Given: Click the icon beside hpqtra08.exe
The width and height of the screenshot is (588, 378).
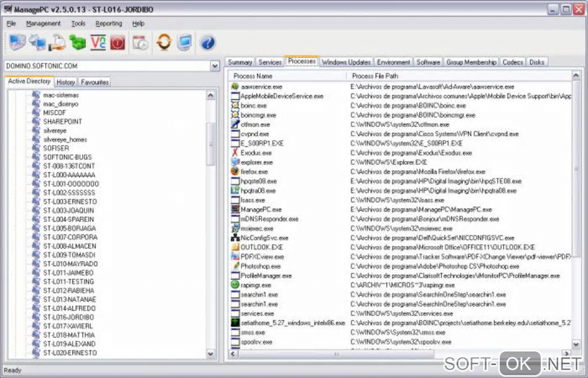Looking at the screenshot, I should click(x=235, y=191).
